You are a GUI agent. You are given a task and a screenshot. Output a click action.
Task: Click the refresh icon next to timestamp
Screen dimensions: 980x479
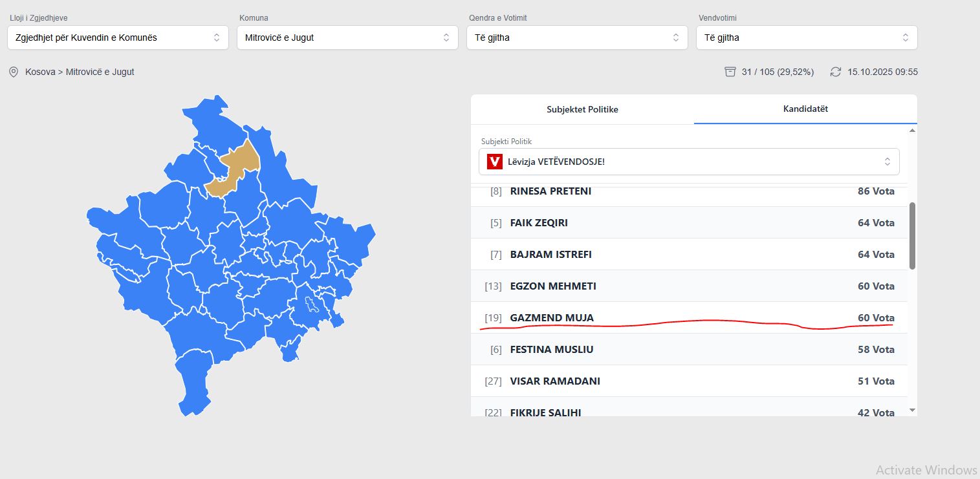pyautogui.click(x=836, y=72)
